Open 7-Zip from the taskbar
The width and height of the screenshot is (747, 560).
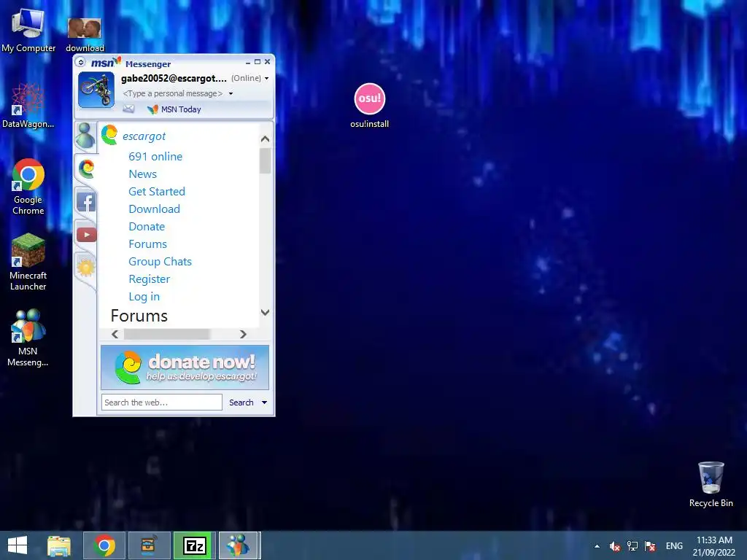point(194,545)
